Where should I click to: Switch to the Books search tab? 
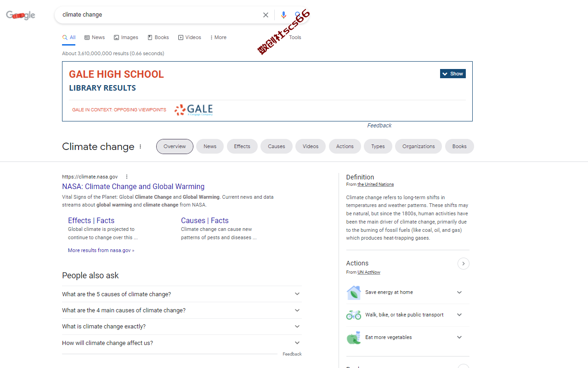[x=158, y=38]
